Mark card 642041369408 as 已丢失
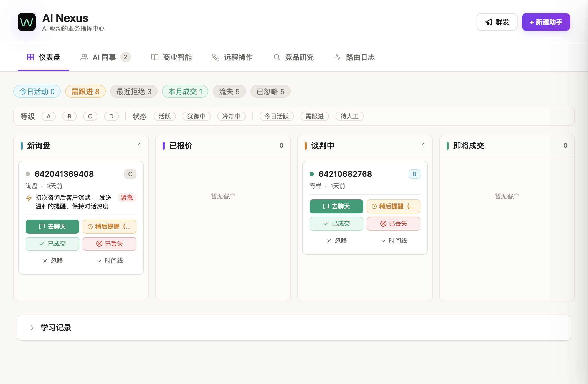 (110, 244)
